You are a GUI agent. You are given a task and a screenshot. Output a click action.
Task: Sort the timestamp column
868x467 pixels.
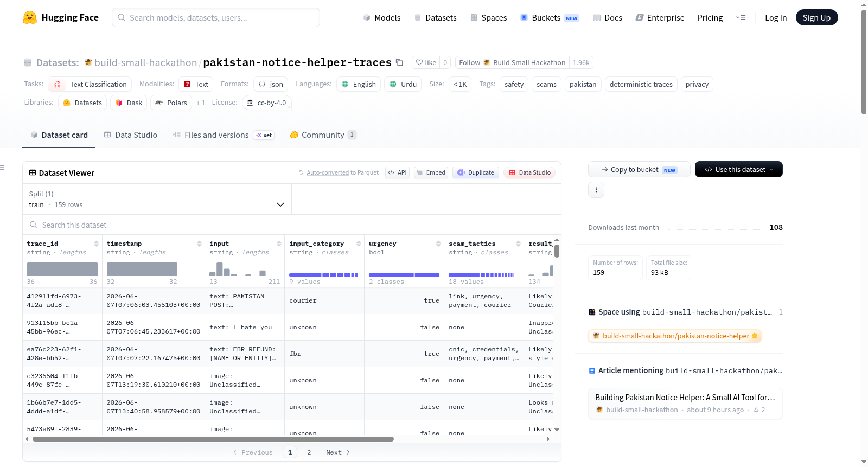pos(199,244)
